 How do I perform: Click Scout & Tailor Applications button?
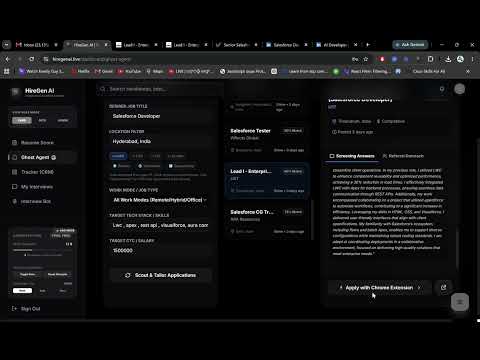161,275
